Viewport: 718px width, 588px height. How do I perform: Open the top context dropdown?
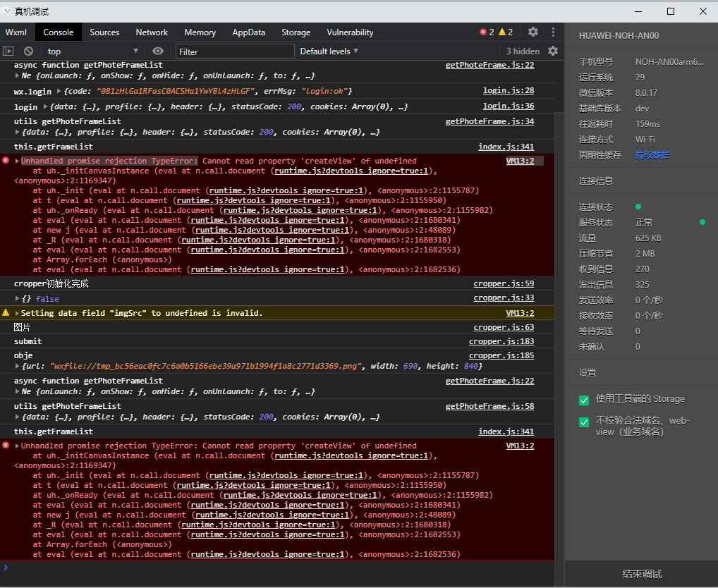coord(92,51)
